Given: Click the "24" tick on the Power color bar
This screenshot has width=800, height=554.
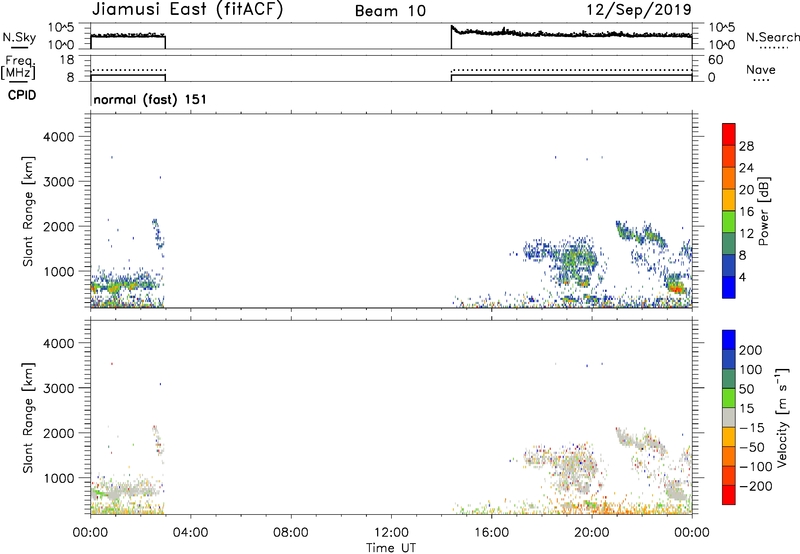Looking at the screenshot, I should tap(746, 168).
